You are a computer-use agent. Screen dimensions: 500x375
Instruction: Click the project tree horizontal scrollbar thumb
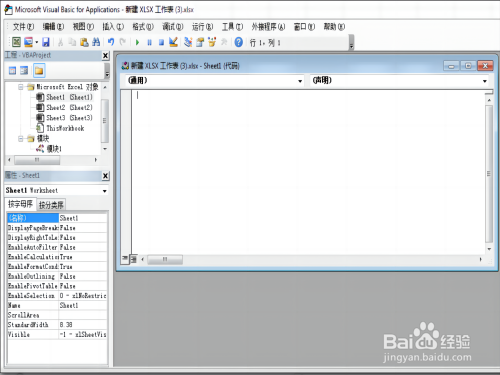(x=37, y=160)
